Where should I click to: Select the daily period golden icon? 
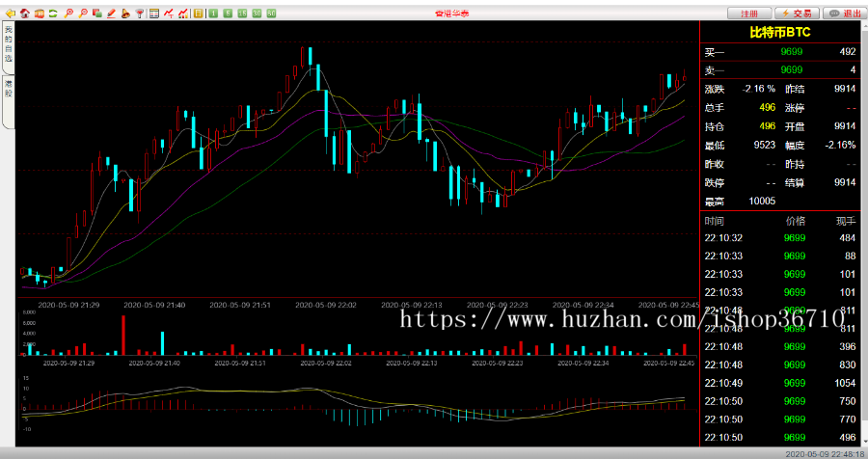coord(199,13)
